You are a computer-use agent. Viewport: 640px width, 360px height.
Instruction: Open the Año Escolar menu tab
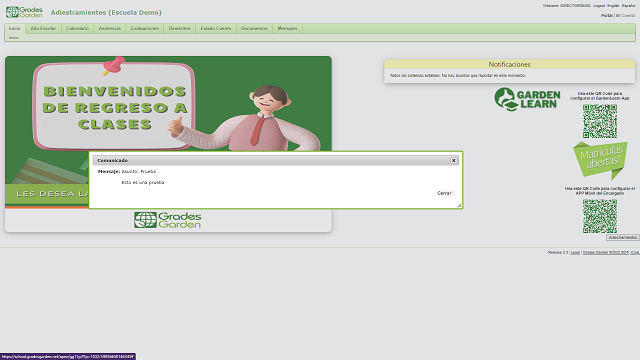pyautogui.click(x=43, y=28)
